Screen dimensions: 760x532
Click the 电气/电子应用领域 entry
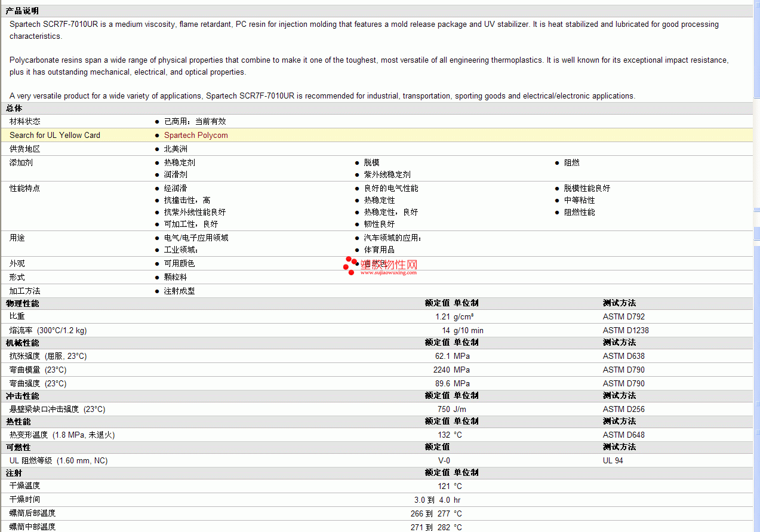coord(196,238)
